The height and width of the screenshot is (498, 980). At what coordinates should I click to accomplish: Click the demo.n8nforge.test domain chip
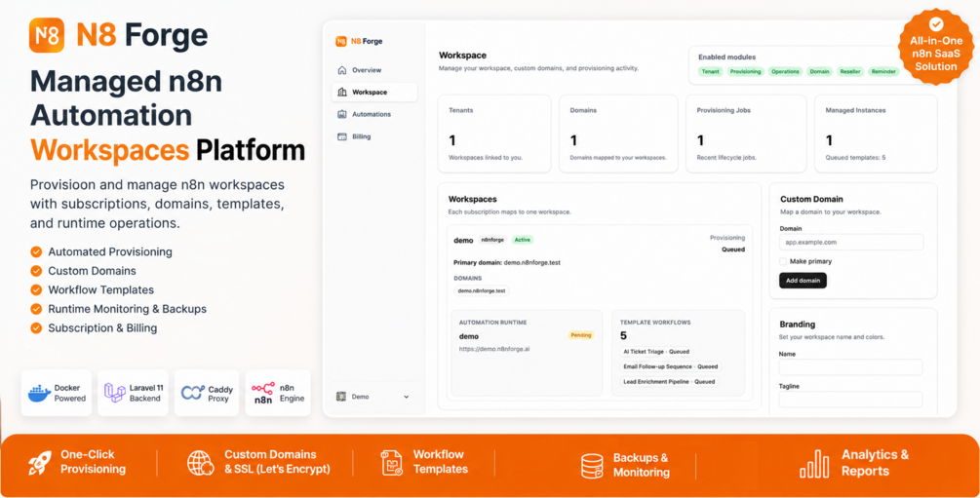482,290
